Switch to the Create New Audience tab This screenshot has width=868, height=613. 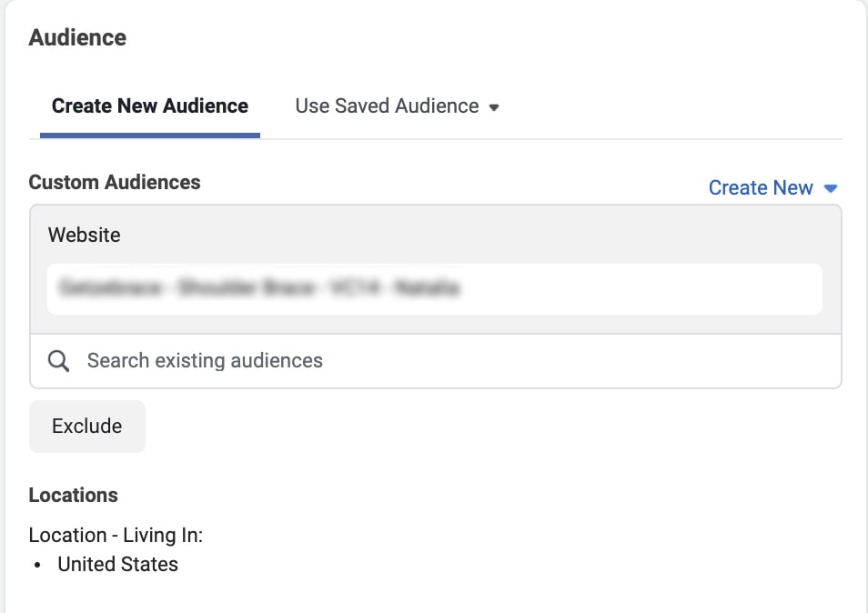tap(150, 106)
